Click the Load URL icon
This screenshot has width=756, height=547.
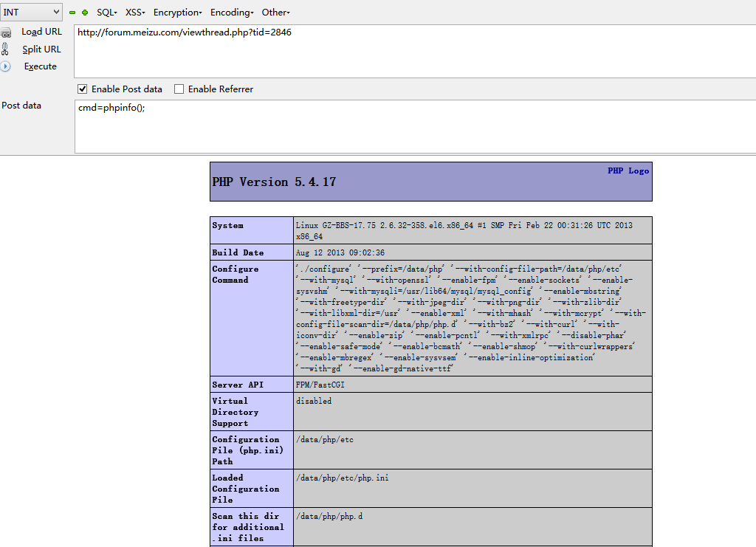click(x=6, y=32)
